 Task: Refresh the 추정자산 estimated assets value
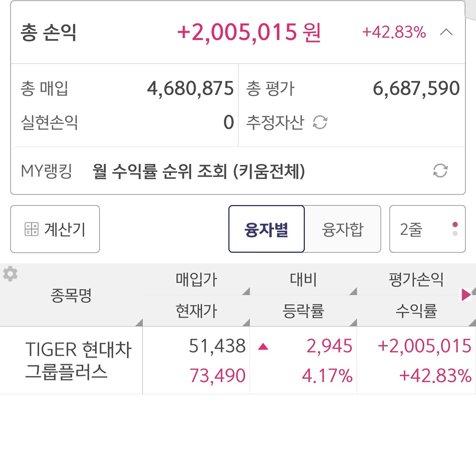click(x=320, y=122)
